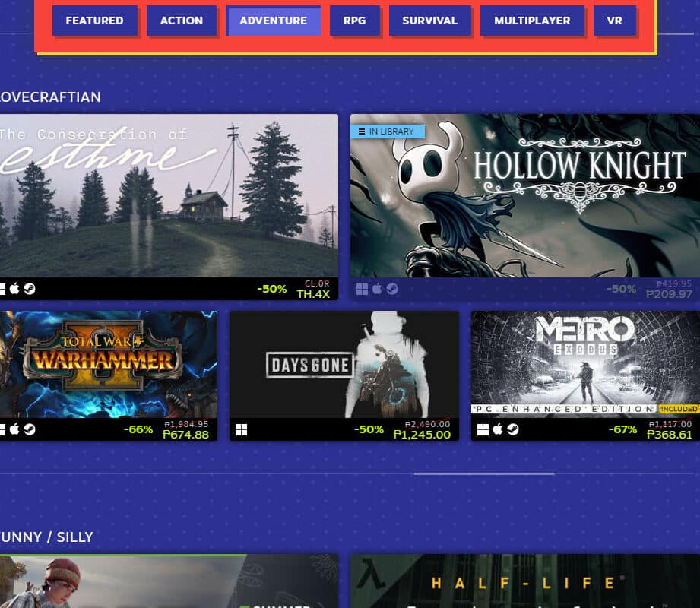
Task: Click the ₱1,245.00 sale price
Action: tap(422, 435)
